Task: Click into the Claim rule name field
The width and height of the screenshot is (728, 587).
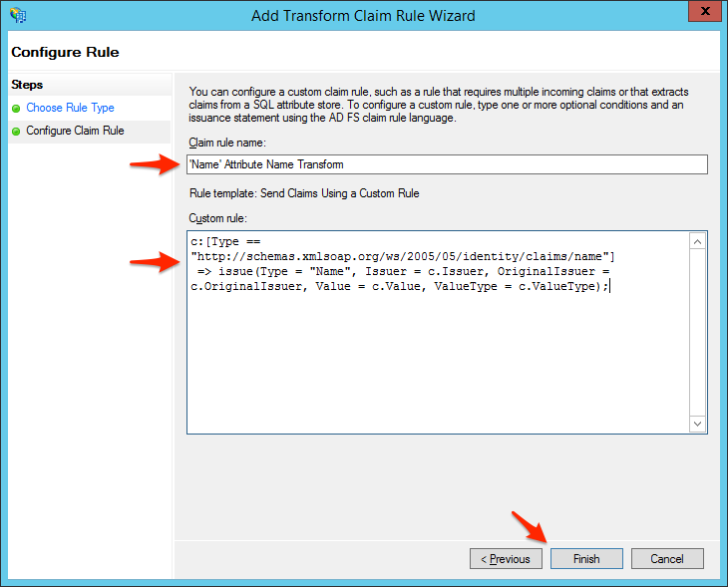Action: click(x=447, y=164)
